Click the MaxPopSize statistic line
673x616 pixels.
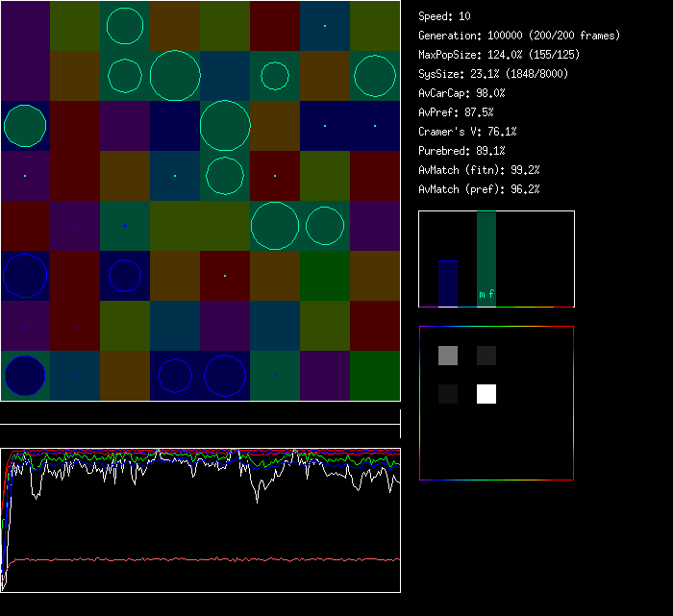point(499,55)
